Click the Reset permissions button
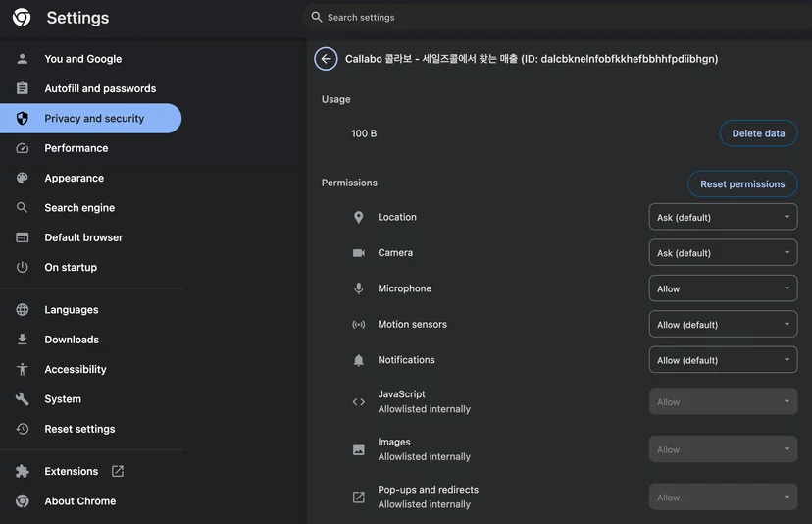Viewport: 812px width, 524px height. pyautogui.click(x=742, y=184)
